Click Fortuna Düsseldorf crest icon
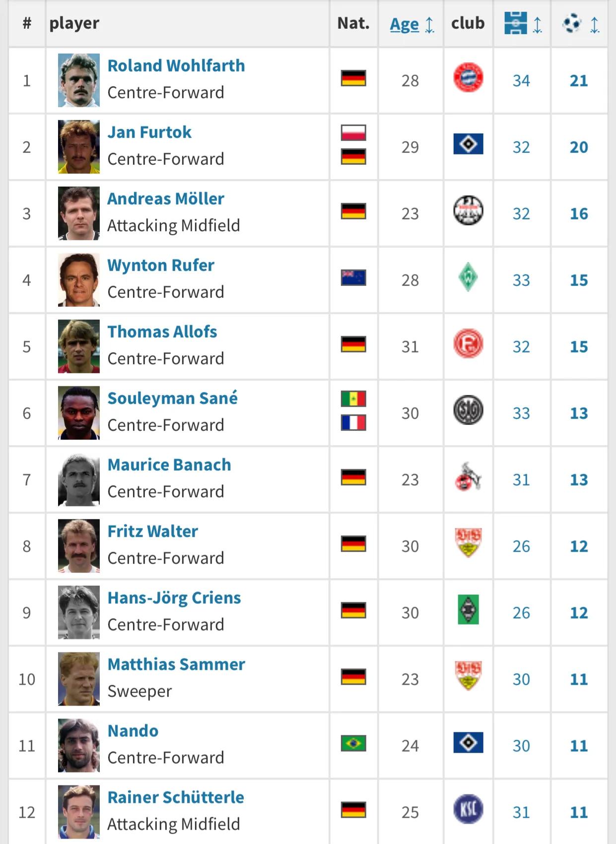The width and height of the screenshot is (616, 844). [468, 344]
